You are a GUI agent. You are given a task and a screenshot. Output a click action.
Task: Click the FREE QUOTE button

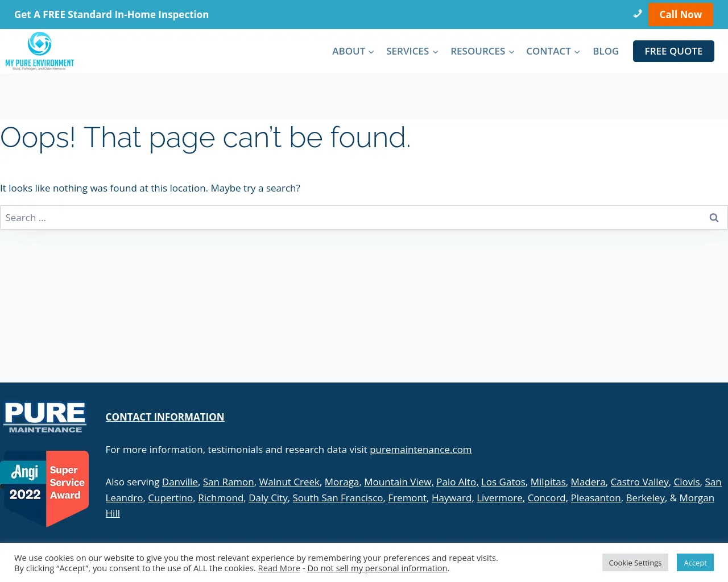coord(673,51)
